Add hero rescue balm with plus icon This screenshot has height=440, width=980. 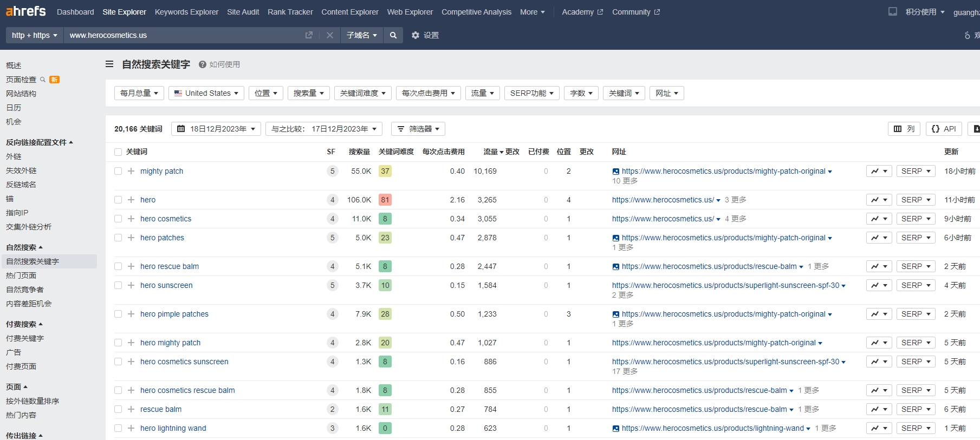tap(131, 266)
